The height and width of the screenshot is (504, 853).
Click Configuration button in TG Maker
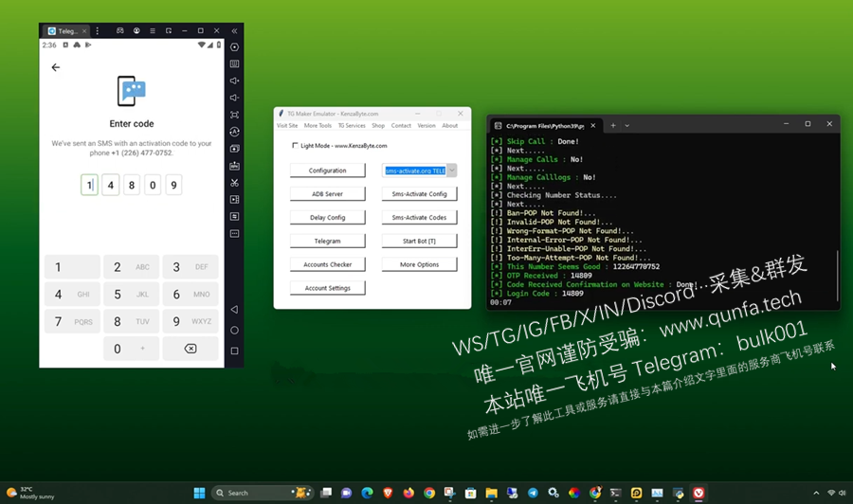328,171
